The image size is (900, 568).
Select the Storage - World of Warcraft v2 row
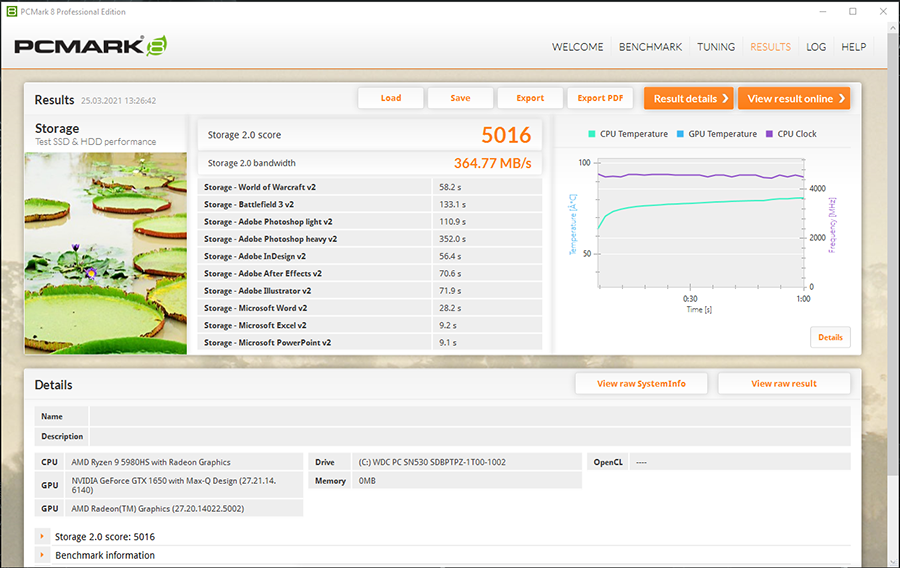coord(370,187)
